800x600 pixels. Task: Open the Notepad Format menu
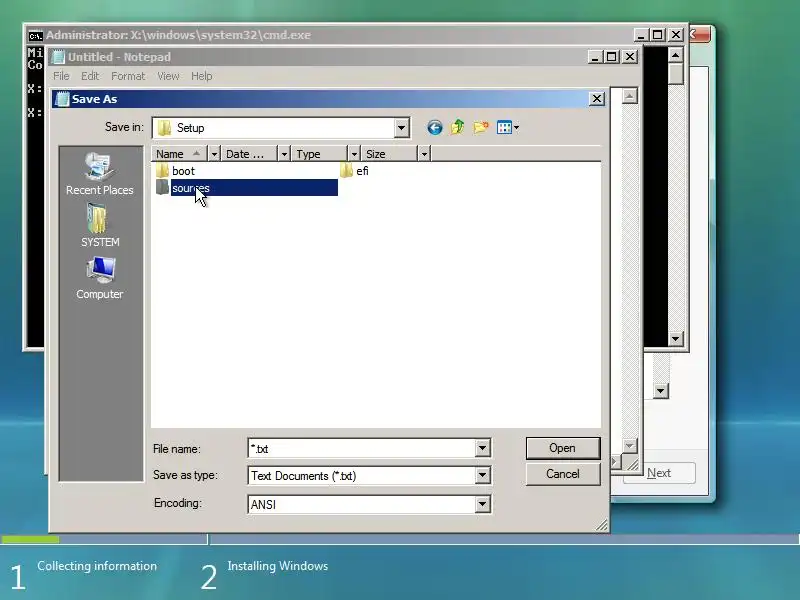(x=128, y=76)
